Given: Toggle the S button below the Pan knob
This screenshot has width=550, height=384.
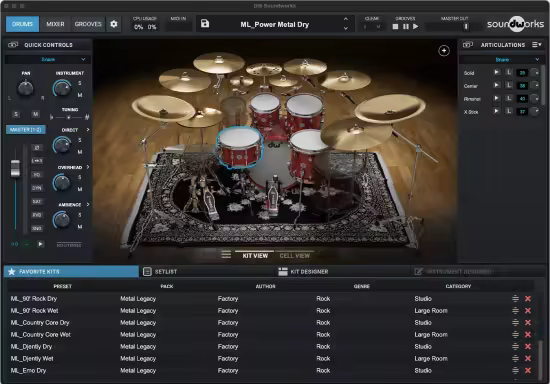Looking at the screenshot, I should pyautogui.click(x=16, y=114).
